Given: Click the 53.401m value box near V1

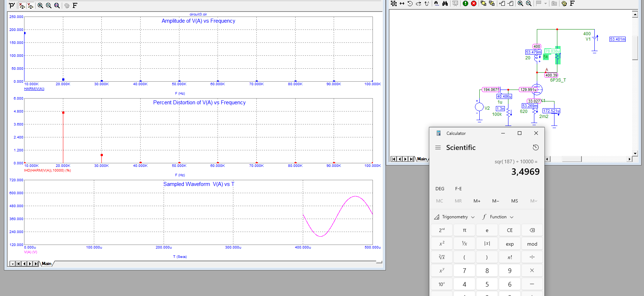Looking at the screenshot, I should pos(617,39).
